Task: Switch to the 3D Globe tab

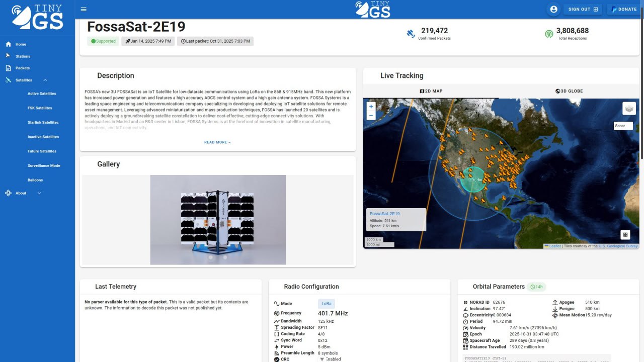Action: (x=569, y=91)
